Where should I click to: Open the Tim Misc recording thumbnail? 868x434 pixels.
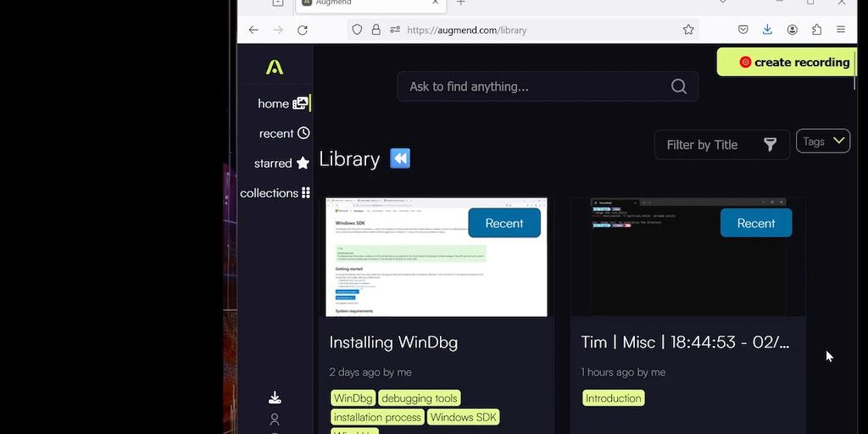coord(688,257)
